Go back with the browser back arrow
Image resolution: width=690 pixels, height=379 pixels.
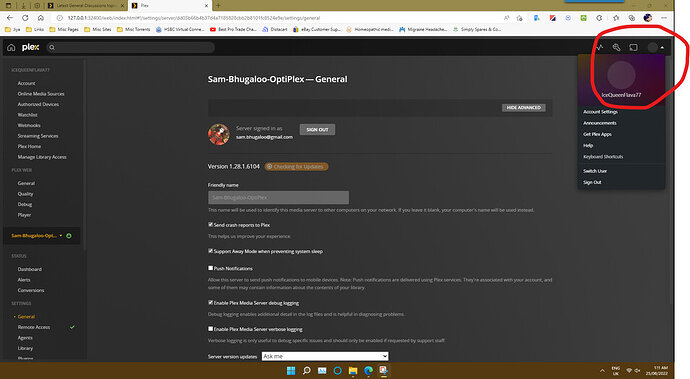(10, 18)
